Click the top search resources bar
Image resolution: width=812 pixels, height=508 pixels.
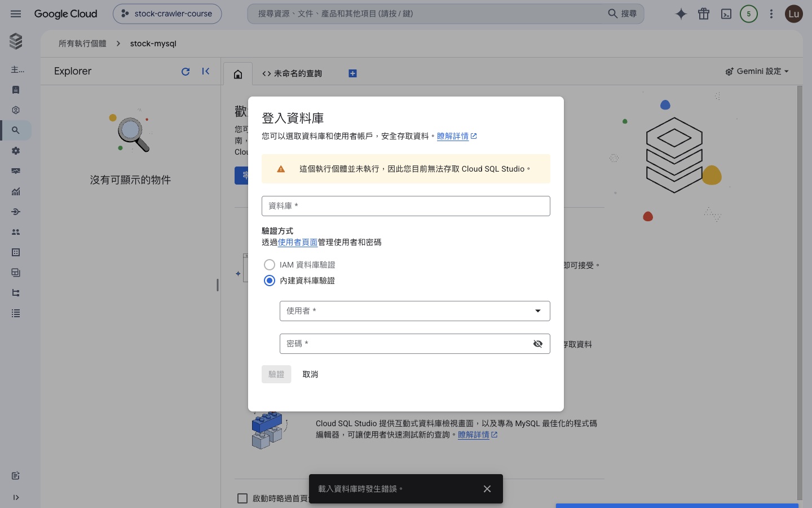click(x=445, y=14)
